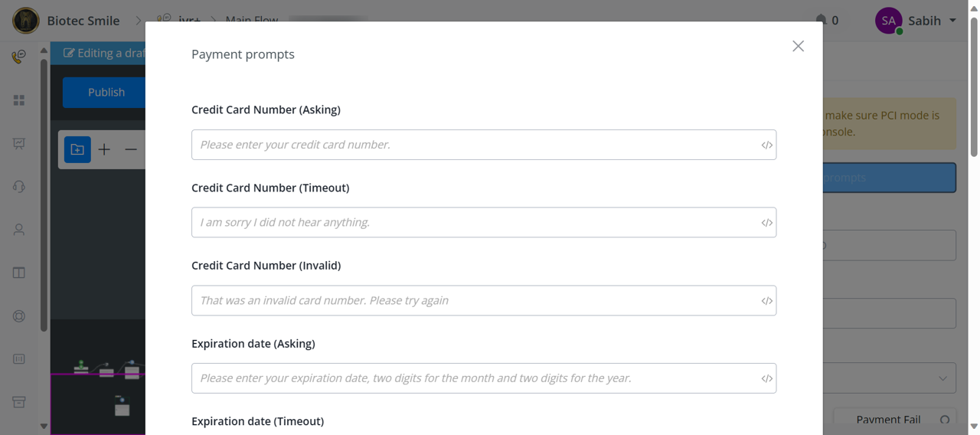Open the user contacts icon in sidebar

[19, 229]
